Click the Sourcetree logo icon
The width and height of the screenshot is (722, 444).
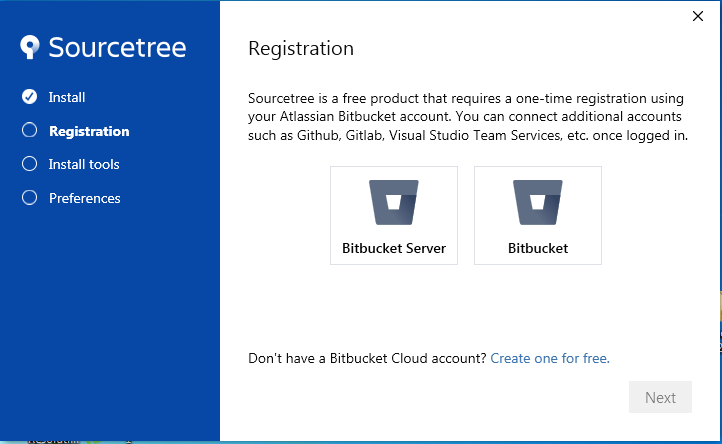pos(30,47)
